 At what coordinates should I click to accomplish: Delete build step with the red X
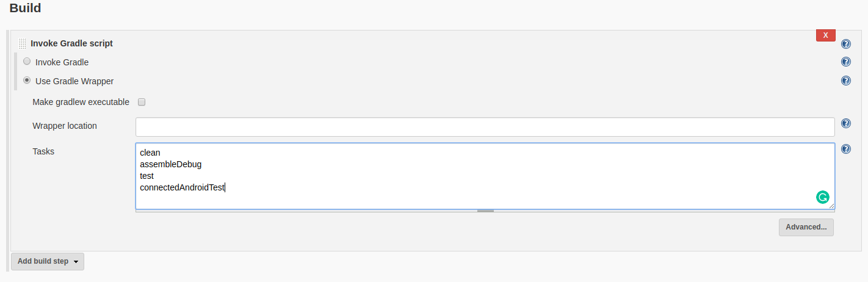click(x=825, y=35)
